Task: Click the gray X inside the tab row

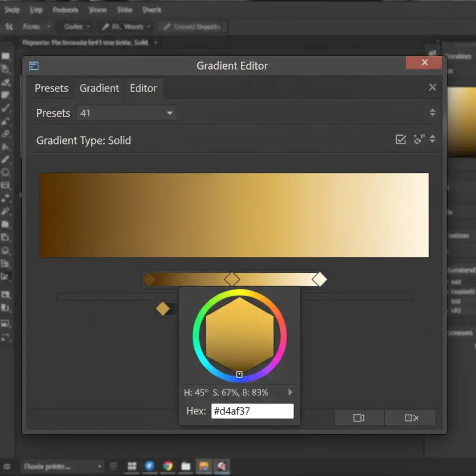Action: 432,87
